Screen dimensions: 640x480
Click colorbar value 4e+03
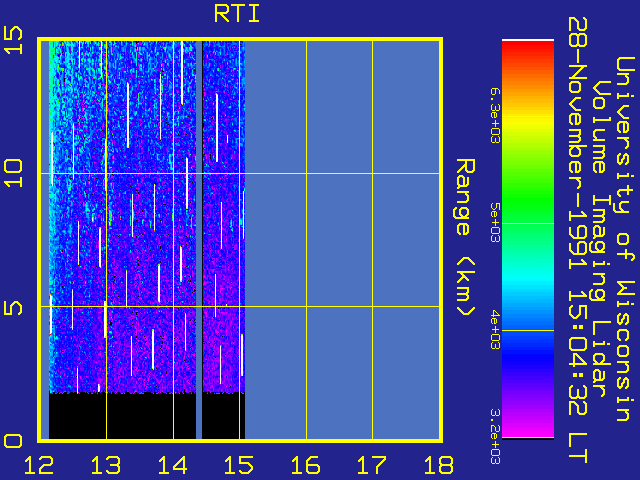pos(495,330)
